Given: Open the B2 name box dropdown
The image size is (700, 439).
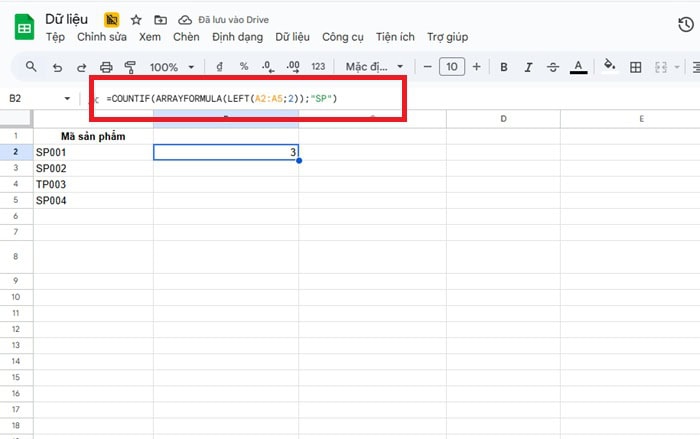Looking at the screenshot, I should [x=67, y=99].
